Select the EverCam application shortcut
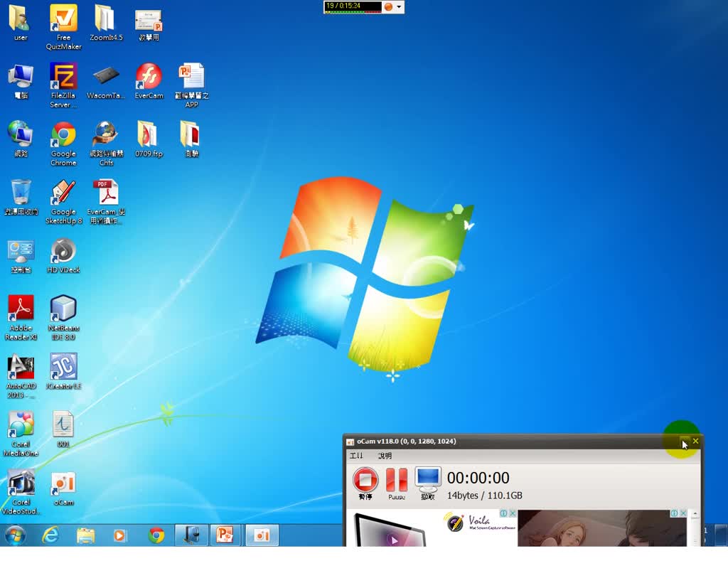Screen dimensions: 728x583 [x=149, y=81]
